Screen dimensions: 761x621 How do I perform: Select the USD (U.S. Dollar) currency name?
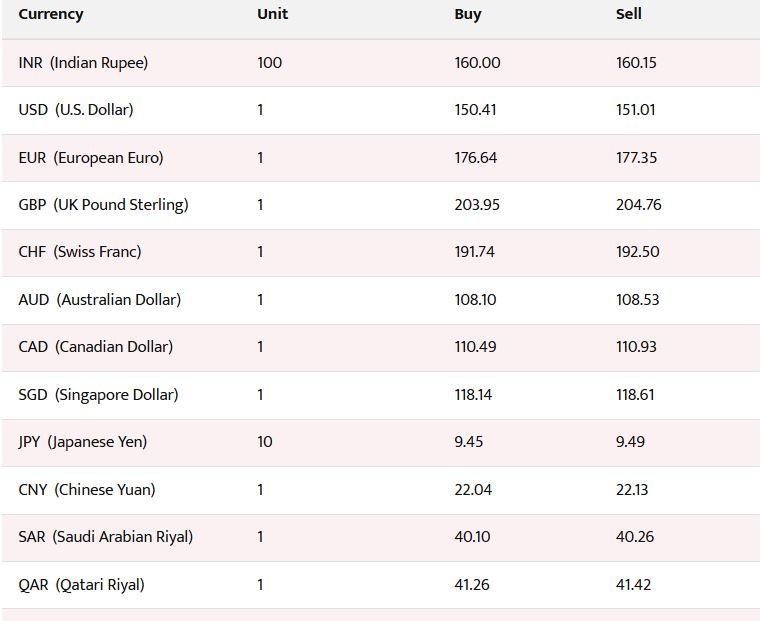tap(76, 110)
